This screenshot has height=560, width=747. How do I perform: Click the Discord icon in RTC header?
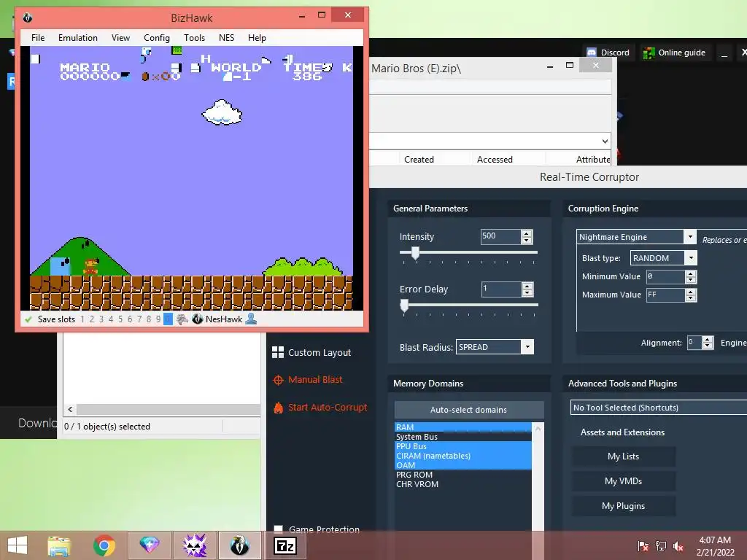592,52
